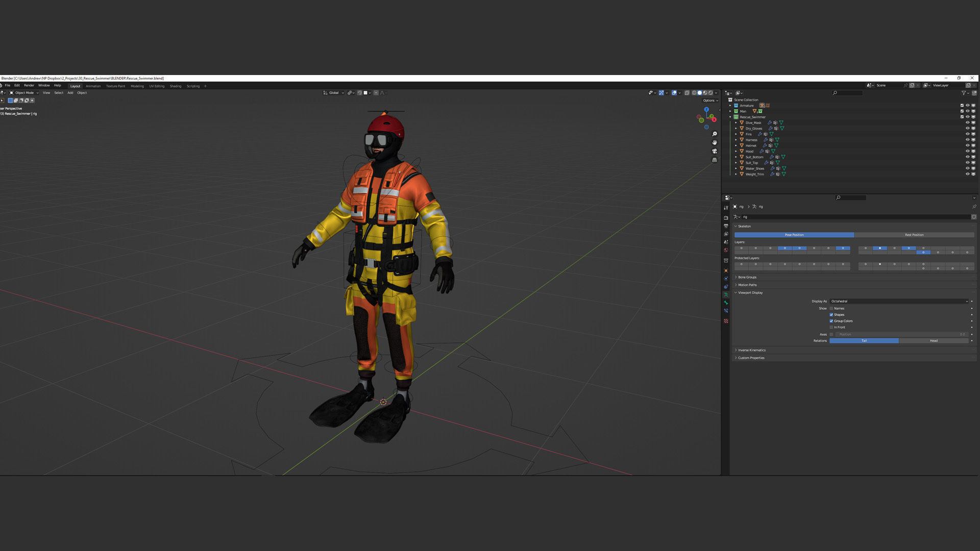Click the viewport zoom magnifier icon
Image resolution: width=980 pixels, height=551 pixels.
715,134
